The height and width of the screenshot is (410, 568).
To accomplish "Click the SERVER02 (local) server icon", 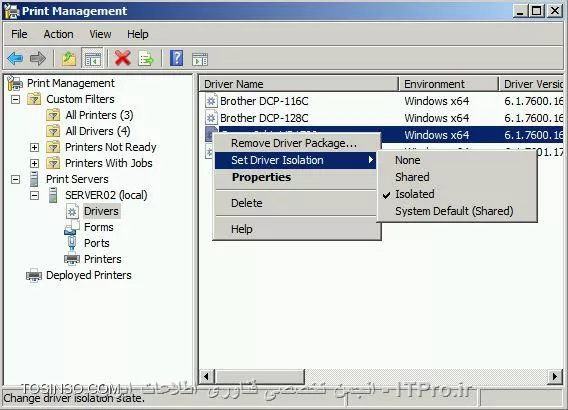I will click(x=53, y=195).
